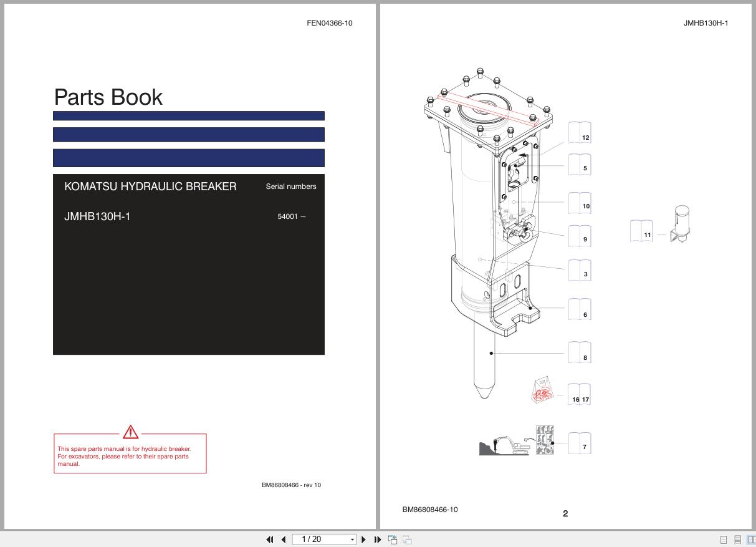Click the small accumulator part illustration
This screenshot has height=547, width=756.
681,224
